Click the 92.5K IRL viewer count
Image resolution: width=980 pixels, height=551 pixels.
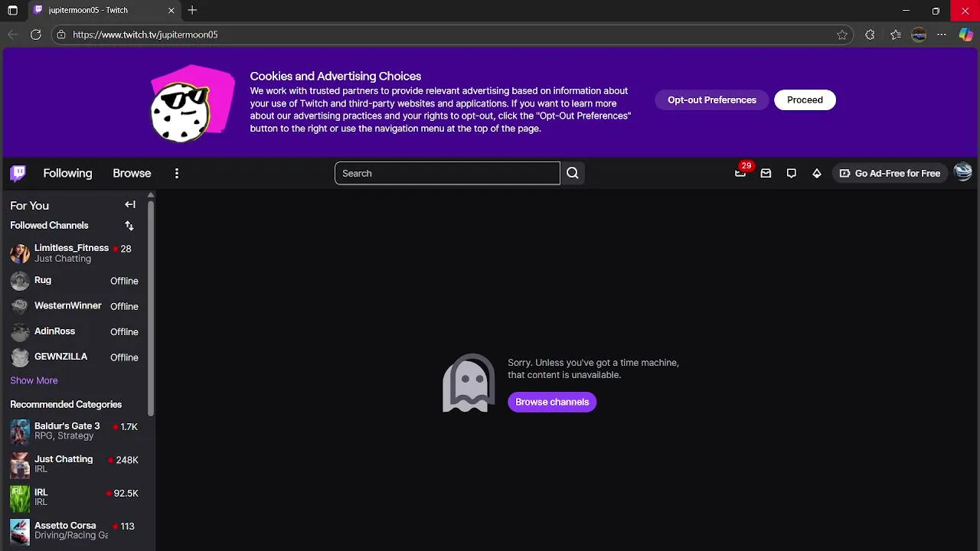126,494
